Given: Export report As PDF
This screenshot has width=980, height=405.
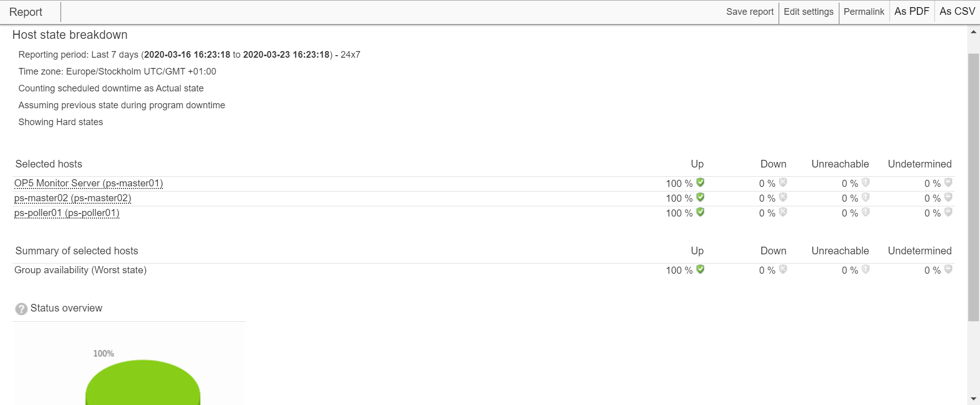Looking at the screenshot, I should click(912, 12).
